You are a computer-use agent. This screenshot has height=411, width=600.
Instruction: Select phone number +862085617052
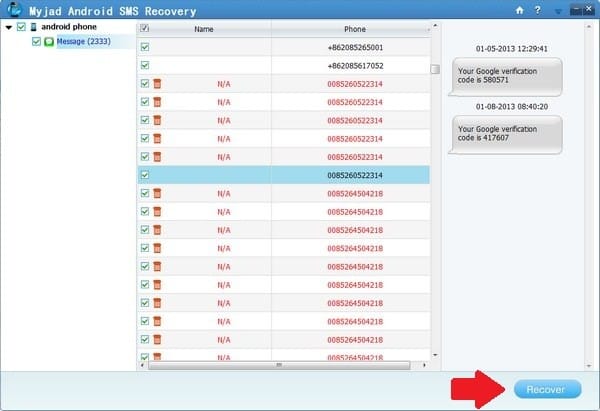355,66
